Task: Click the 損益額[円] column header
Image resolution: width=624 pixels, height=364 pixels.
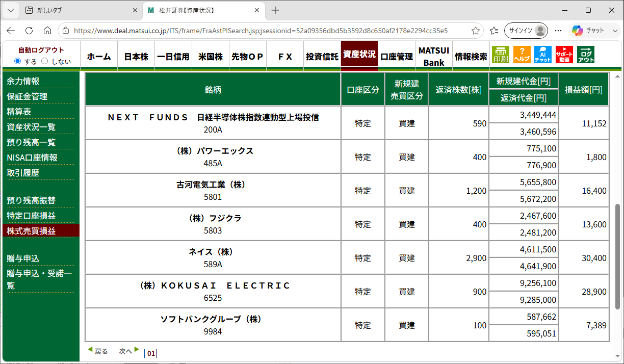Action: (x=584, y=90)
